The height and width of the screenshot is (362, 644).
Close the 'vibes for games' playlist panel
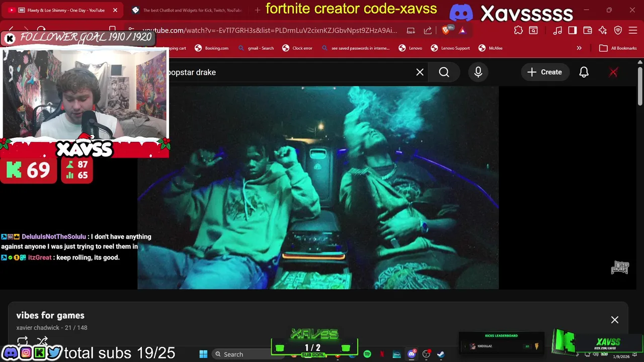[x=615, y=320]
